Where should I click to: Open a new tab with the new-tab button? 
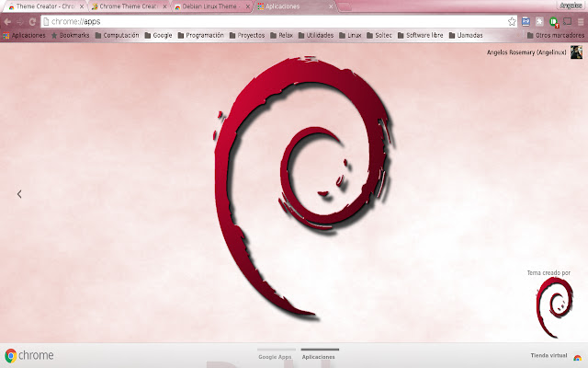(345, 6)
